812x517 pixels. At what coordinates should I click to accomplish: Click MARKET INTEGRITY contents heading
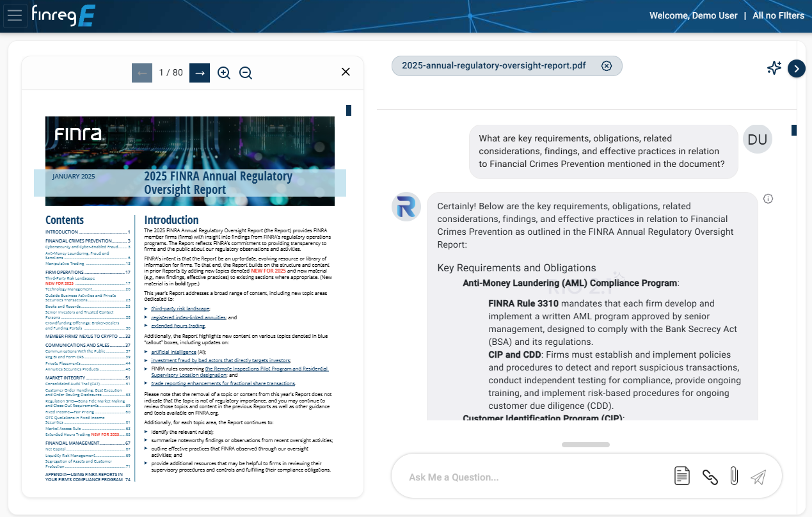pos(88,378)
